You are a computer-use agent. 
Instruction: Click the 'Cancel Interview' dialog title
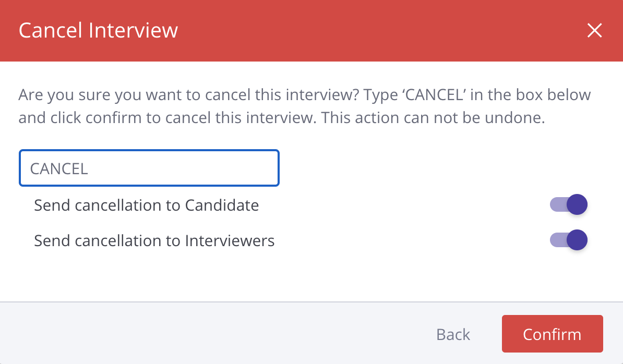(x=98, y=30)
